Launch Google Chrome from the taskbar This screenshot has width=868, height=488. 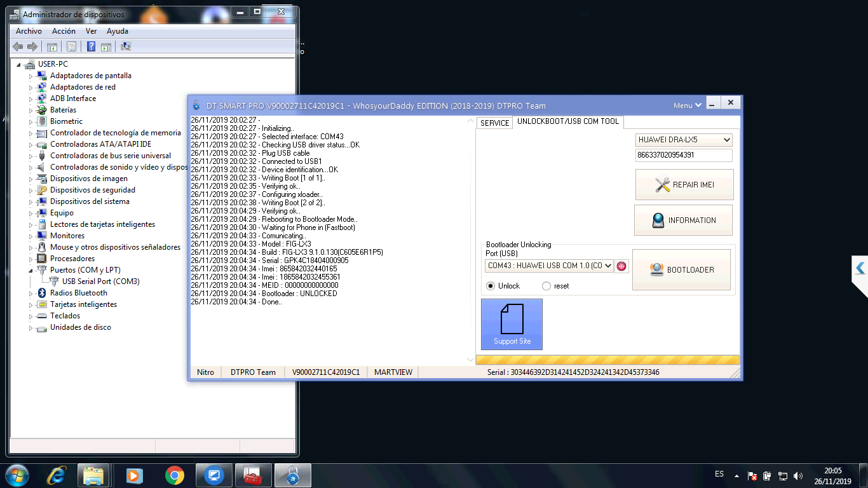174,475
